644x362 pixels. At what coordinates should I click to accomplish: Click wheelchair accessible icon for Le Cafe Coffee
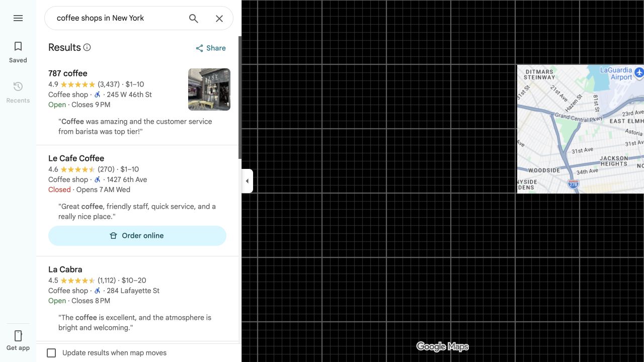(98, 179)
